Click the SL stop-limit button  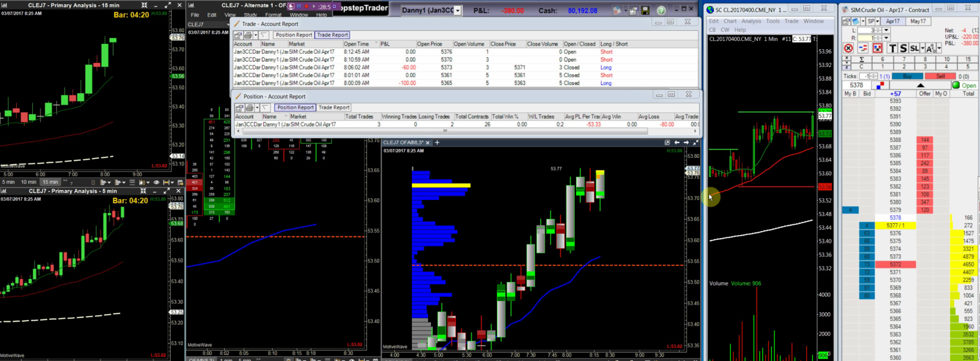click(x=914, y=48)
